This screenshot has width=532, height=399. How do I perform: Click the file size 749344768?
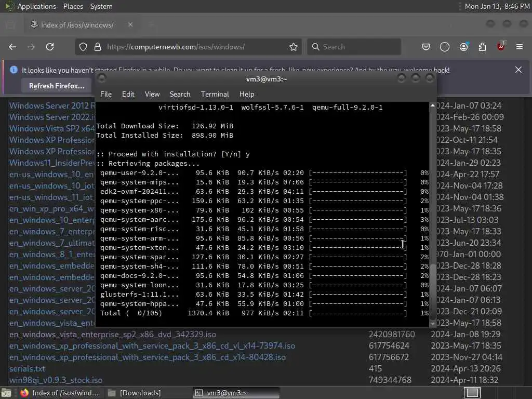point(390,380)
